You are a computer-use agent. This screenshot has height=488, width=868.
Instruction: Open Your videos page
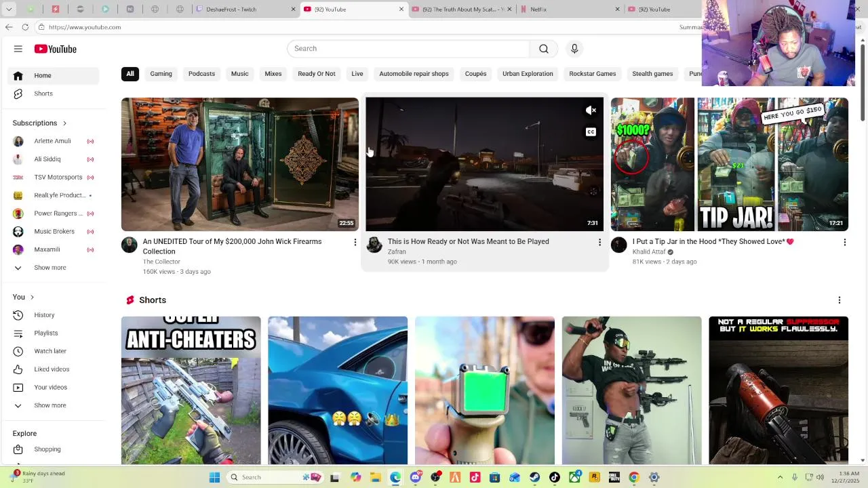[54, 387]
